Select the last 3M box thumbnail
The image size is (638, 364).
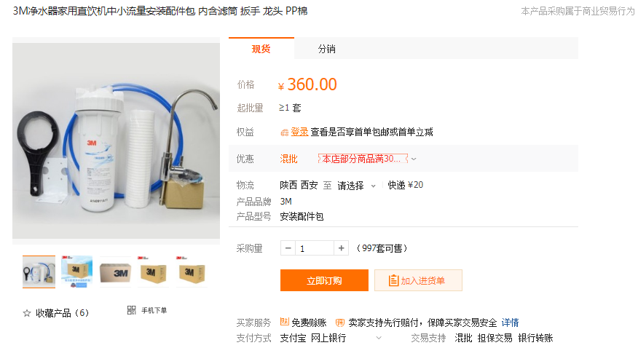[192, 272]
